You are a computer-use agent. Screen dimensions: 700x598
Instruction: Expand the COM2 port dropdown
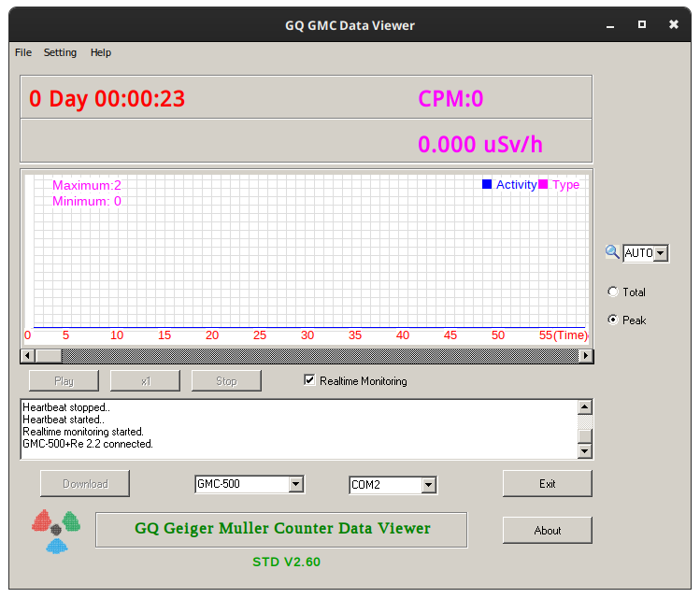coord(429,485)
